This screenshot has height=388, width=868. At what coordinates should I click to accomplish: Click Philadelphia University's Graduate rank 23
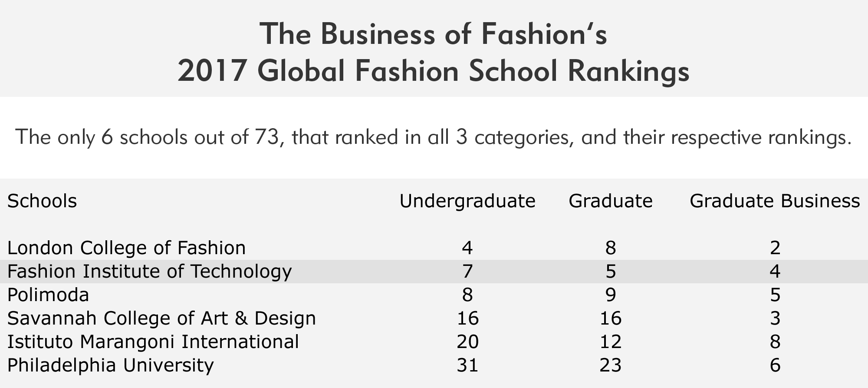pyautogui.click(x=610, y=365)
